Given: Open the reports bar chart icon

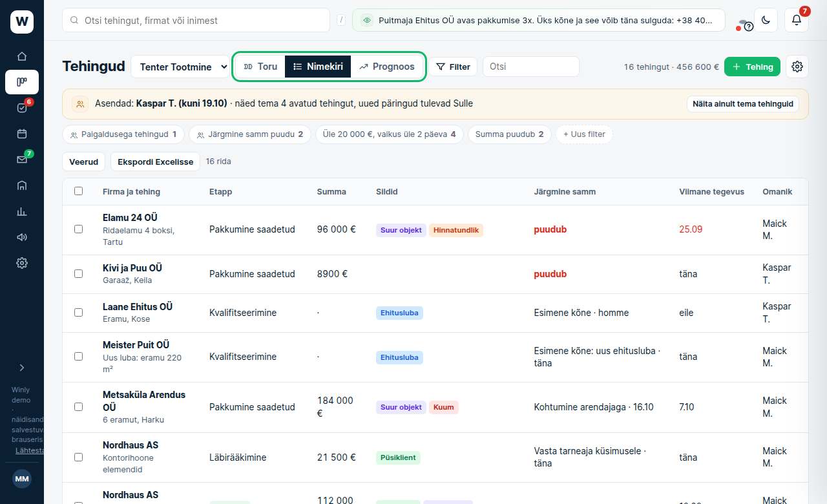Looking at the screenshot, I should point(22,211).
